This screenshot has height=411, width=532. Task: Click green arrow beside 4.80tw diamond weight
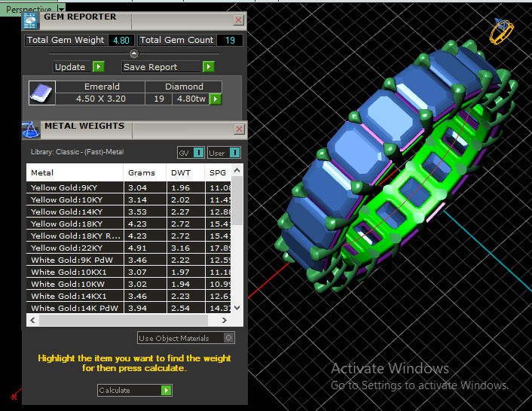[x=216, y=99]
